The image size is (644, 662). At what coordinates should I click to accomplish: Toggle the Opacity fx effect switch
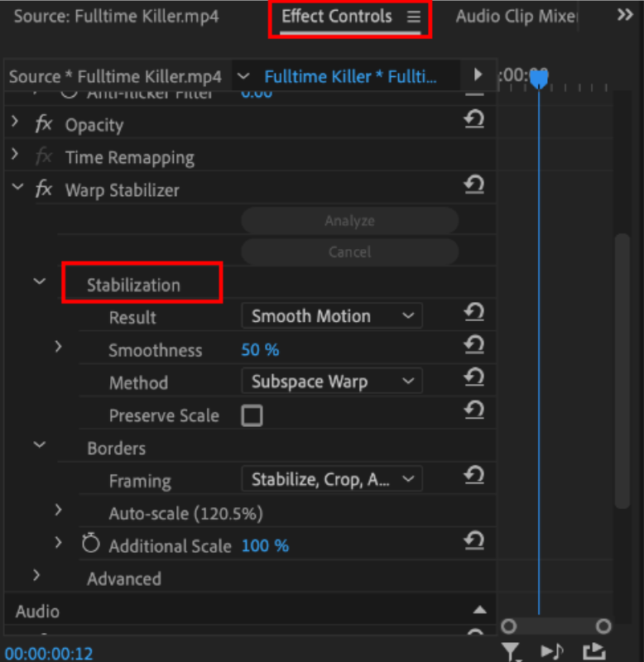(x=44, y=124)
